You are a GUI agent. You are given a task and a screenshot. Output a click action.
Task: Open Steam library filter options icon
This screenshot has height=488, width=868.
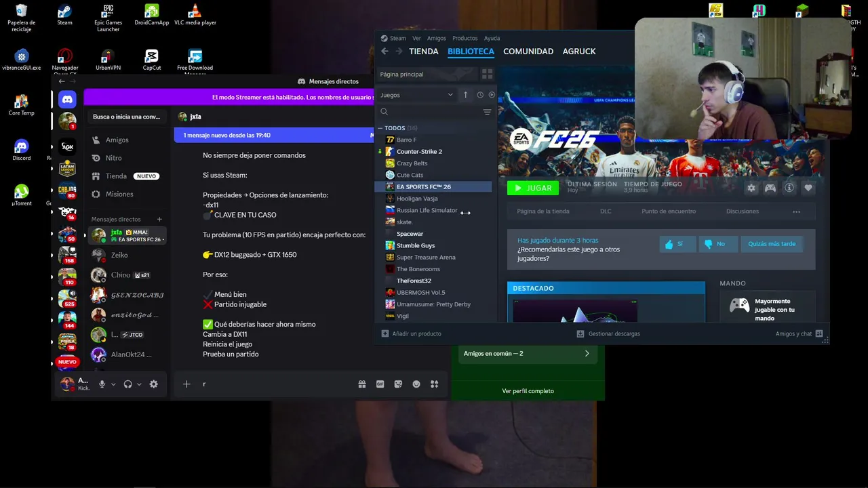click(x=487, y=112)
